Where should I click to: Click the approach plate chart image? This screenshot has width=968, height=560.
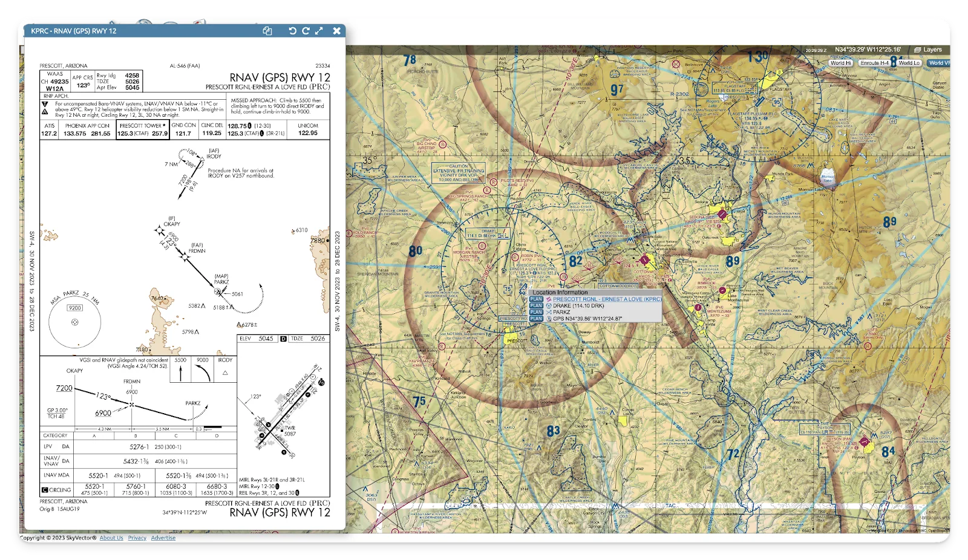click(185, 289)
